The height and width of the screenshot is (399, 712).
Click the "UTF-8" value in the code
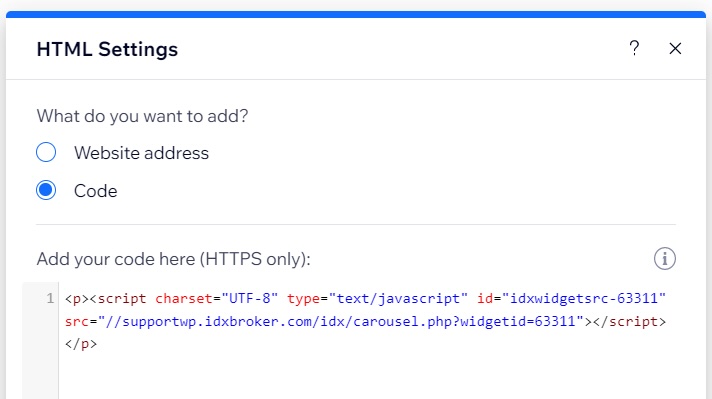(249, 299)
